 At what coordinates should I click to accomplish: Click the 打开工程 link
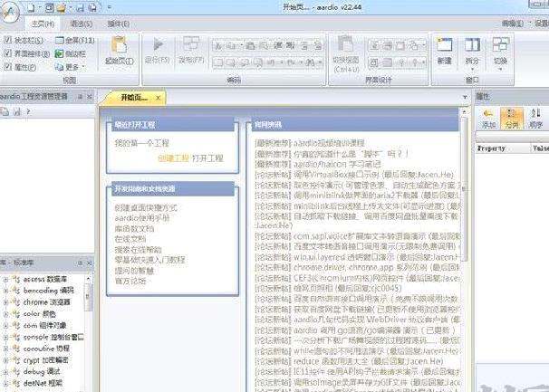click(207, 158)
